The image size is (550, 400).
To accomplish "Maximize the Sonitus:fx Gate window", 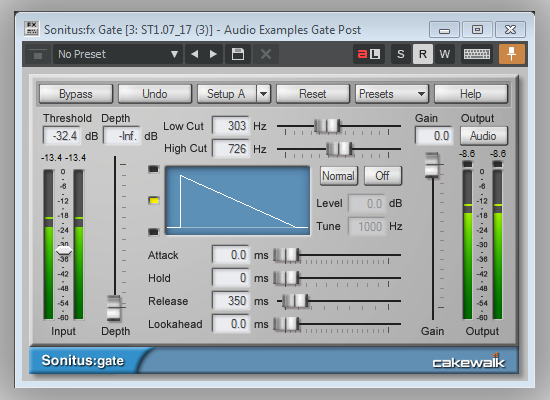I will click(477, 30).
